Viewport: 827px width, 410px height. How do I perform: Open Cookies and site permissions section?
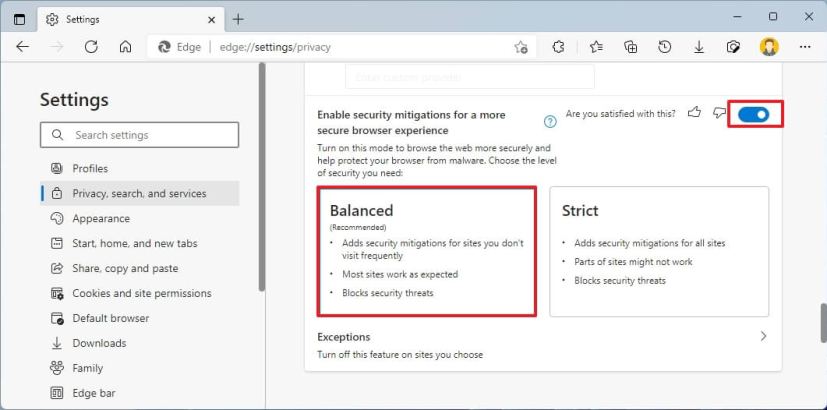click(139, 293)
